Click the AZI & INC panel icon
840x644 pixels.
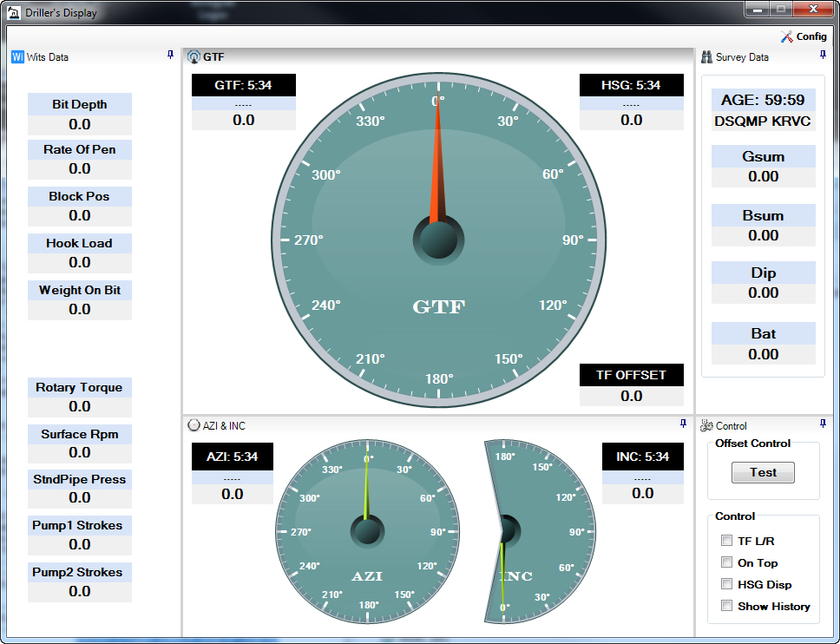tap(194, 425)
